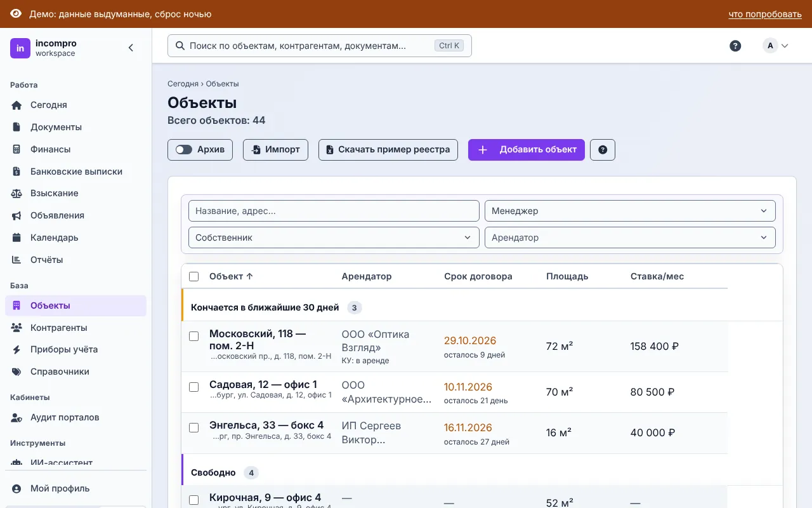Click the global search field
The height and width of the screenshot is (508, 812).
pyautogui.click(x=320, y=46)
